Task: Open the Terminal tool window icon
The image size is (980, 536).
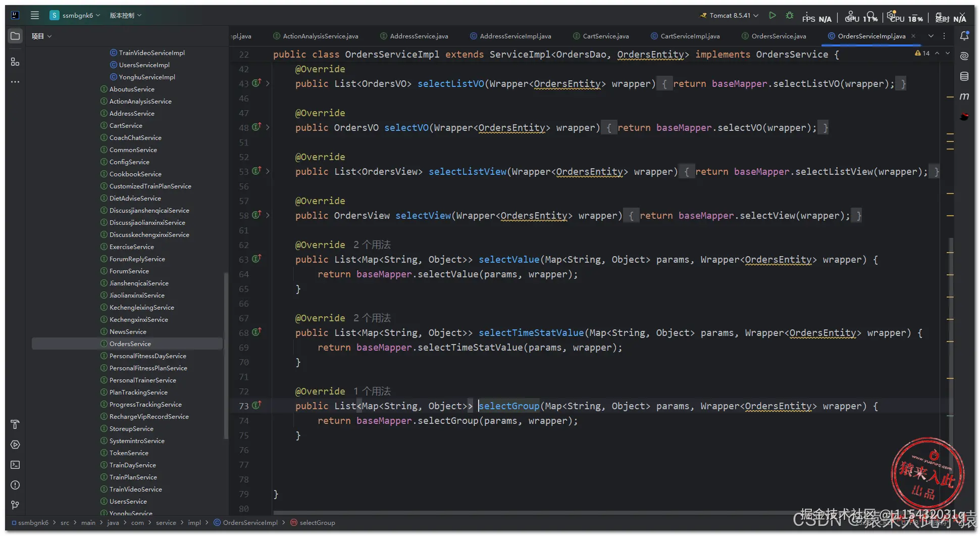Action: point(15,465)
